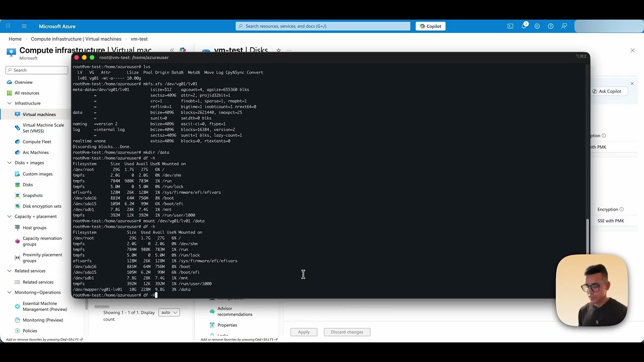644x362 pixels.
Task: Favorite vm-test Disks with the star icon
Action: (x=278, y=50)
